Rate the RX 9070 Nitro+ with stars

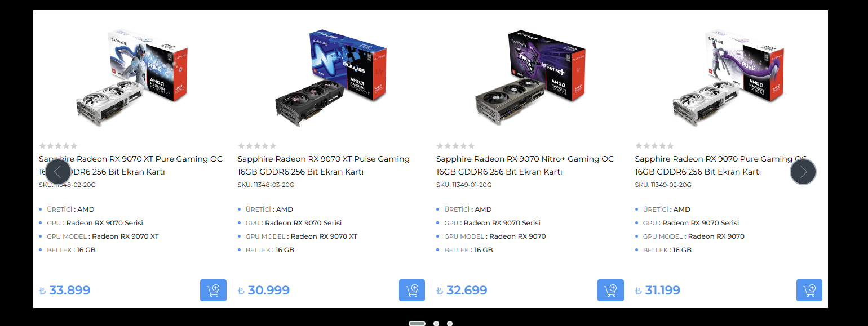click(x=455, y=146)
